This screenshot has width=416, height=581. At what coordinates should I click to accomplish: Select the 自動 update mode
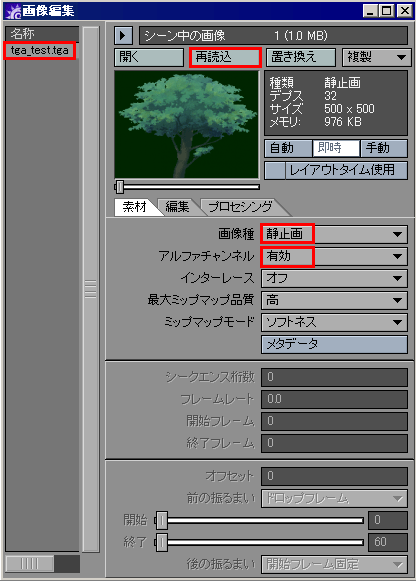[288, 149]
